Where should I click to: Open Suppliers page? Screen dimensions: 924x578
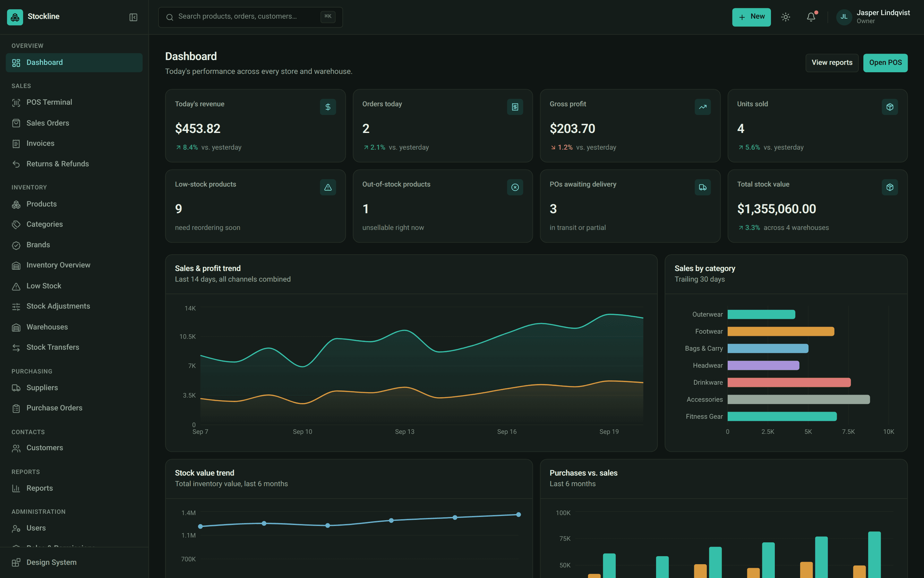(x=74, y=388)
